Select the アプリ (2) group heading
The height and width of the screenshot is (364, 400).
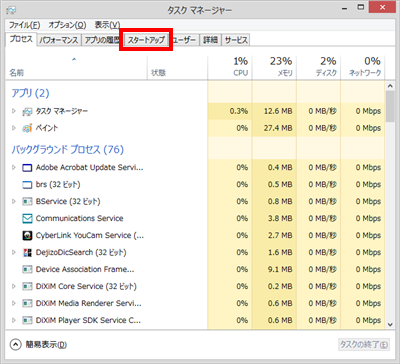[30, 93]
